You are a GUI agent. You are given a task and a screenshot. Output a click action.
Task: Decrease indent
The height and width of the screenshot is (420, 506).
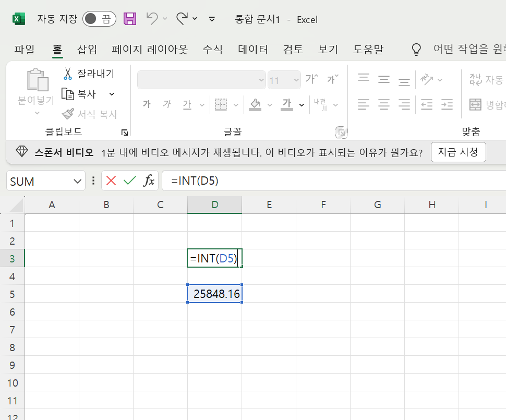pyautogui.click(x=427, y=104)
